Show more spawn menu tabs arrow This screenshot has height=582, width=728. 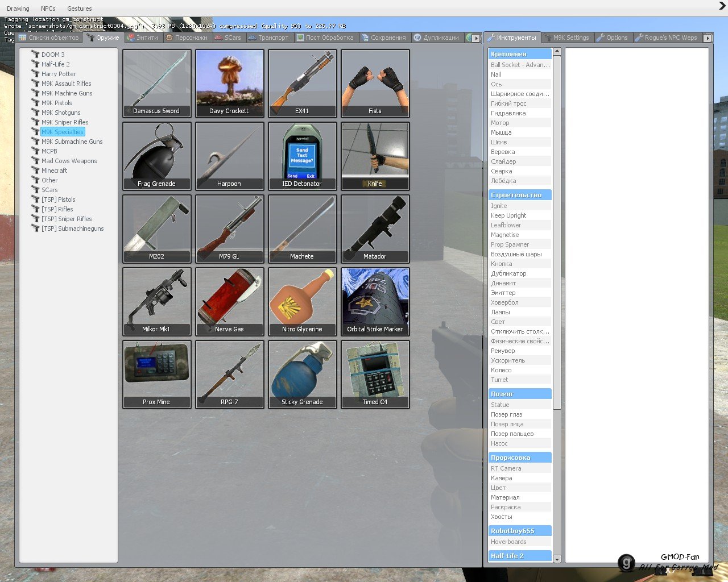pyautogui.click(x=476, y=38)
